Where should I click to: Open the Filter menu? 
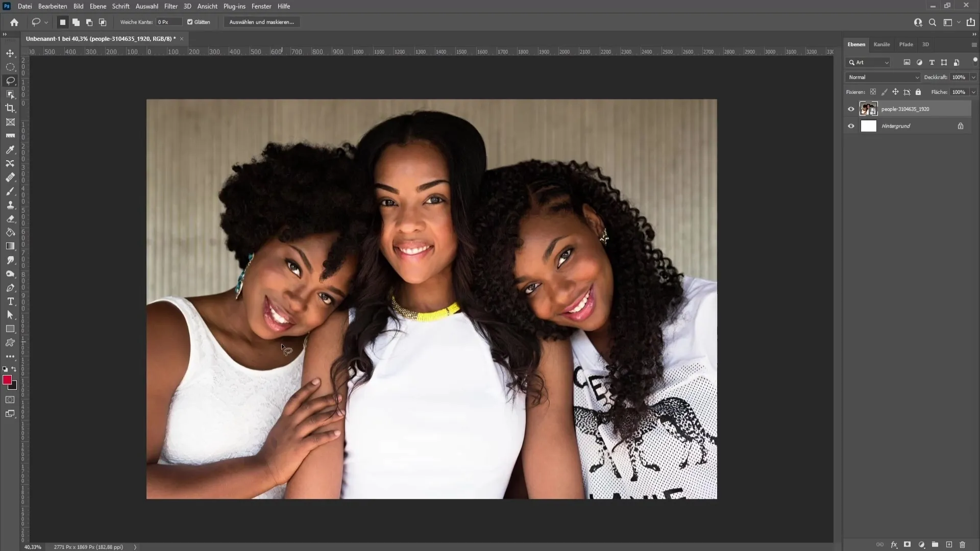[170, 6]
